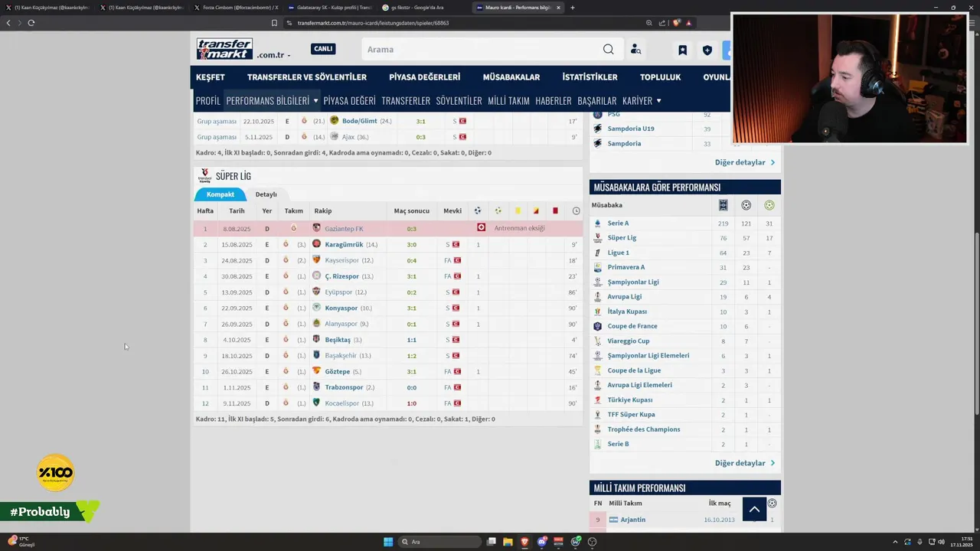Screen dimensions: 980x551
Task: Click the Kocaelispor club crest icon
Action: coord(316,403)
